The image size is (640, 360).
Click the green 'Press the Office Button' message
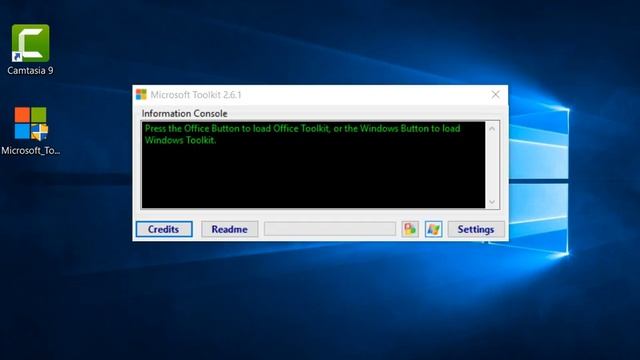(x=302, y=134)
